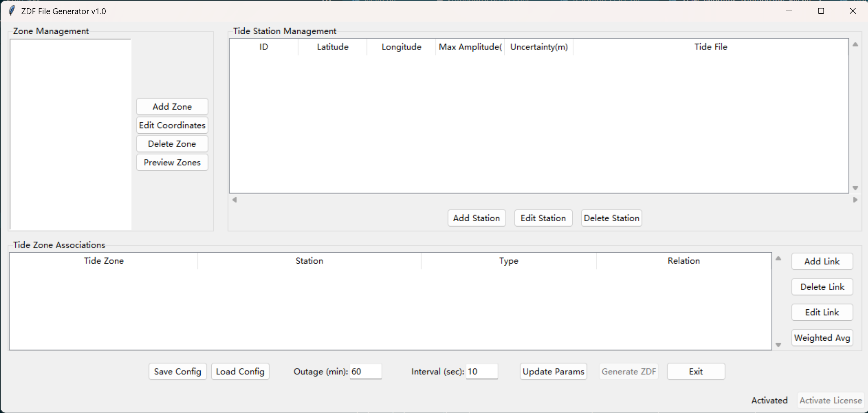Click the feather app icon in title bar
This screenshot has height=413, width=868.
tap(12, 11)
